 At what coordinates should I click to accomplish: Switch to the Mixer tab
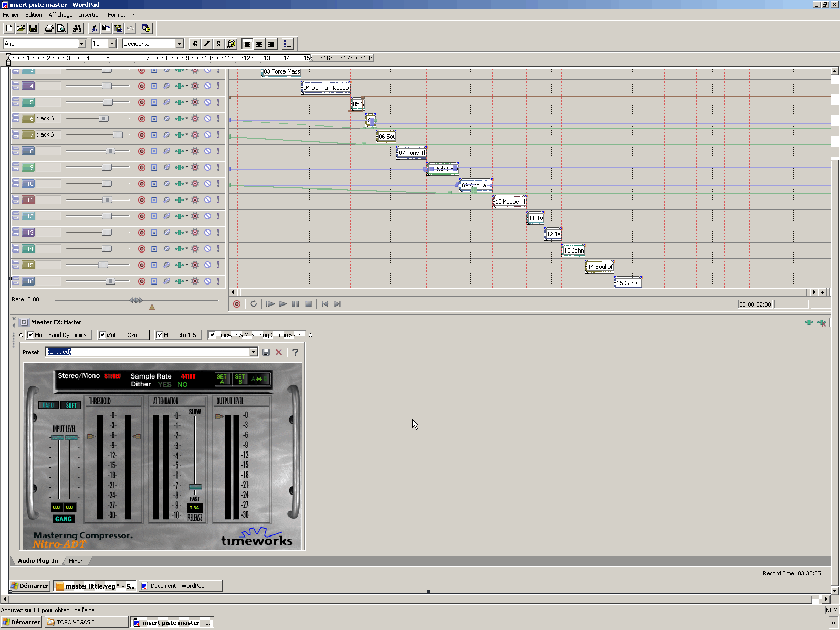[76, 561]
